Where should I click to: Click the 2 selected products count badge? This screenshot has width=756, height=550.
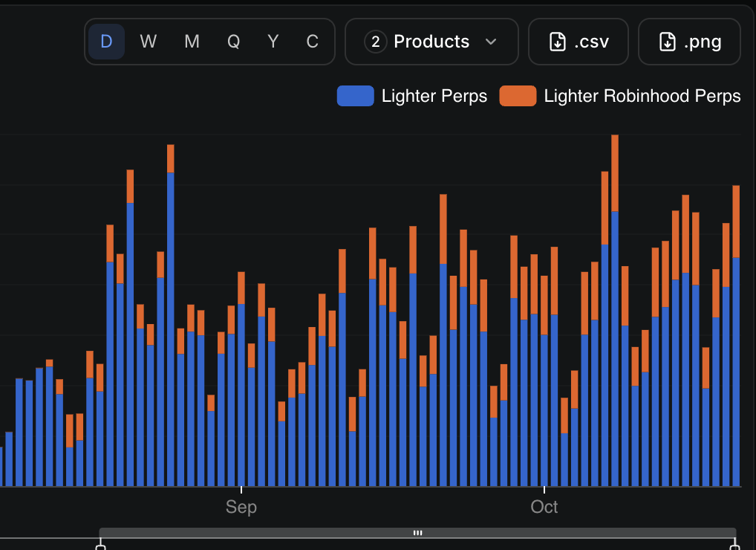376,42
